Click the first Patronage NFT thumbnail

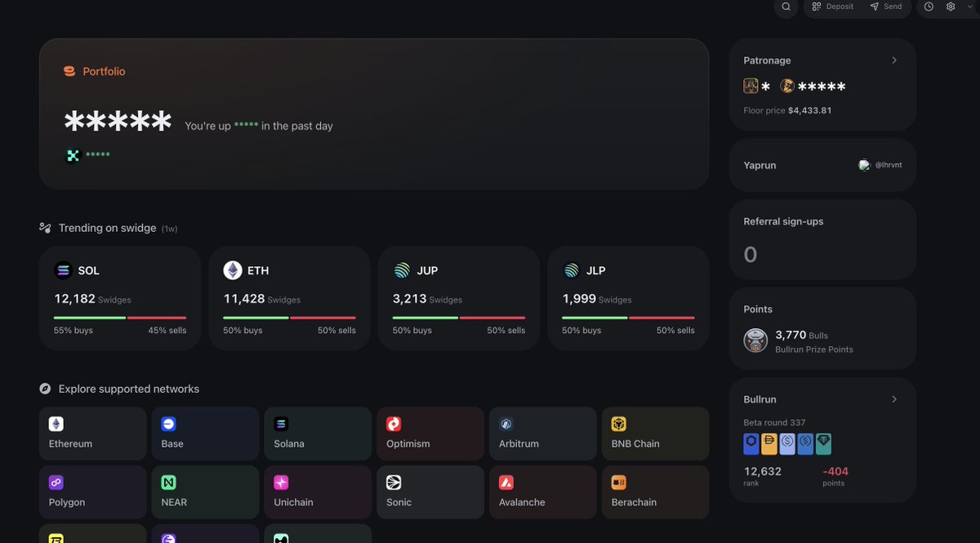[x=751, y=86]
